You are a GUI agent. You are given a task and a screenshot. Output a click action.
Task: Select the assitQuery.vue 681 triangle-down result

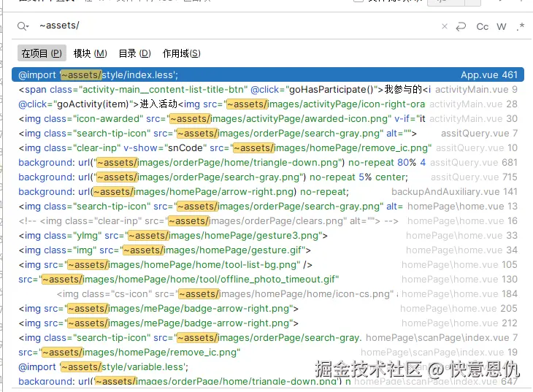[x=268, y=163]
